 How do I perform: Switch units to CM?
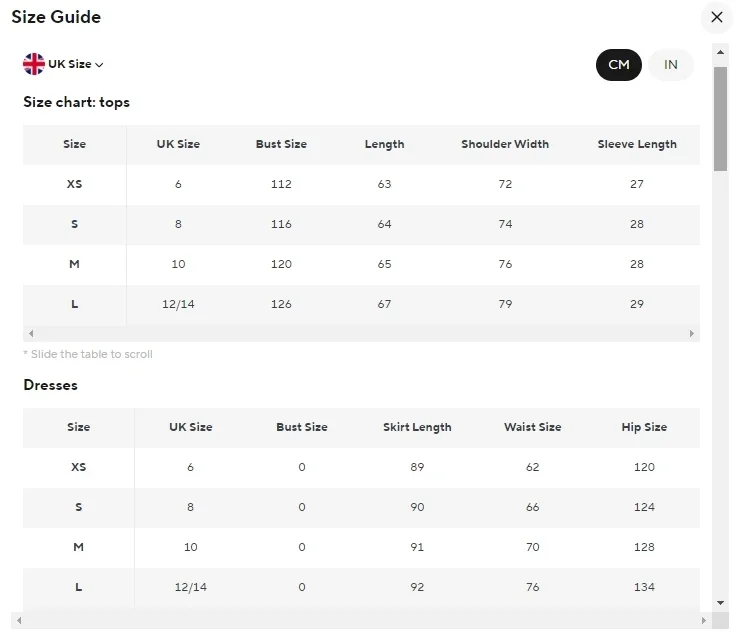click(618, 65)
